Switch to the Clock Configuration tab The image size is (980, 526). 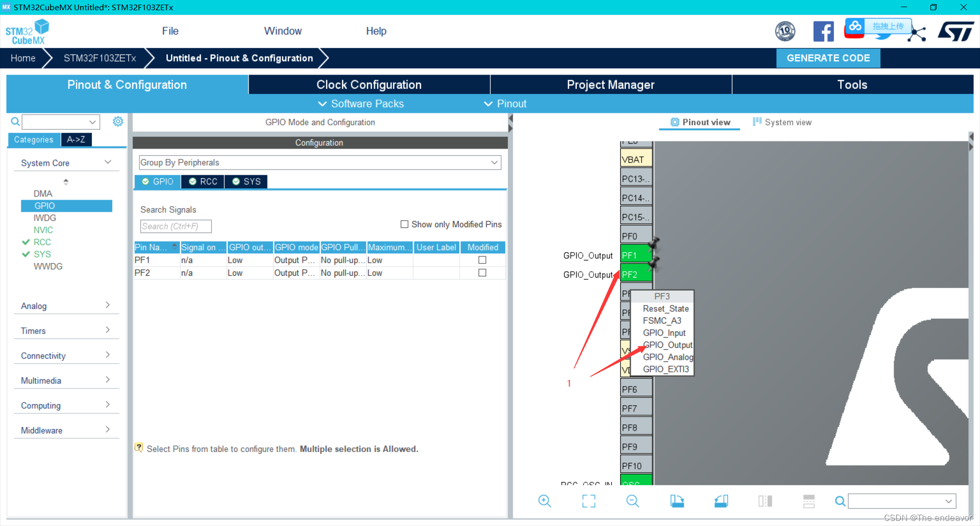coord(369,85)
